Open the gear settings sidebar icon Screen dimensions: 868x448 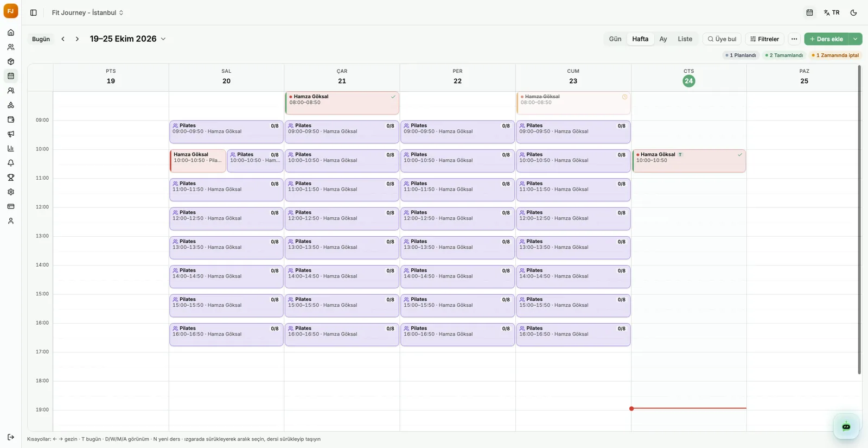coord(11,192)
